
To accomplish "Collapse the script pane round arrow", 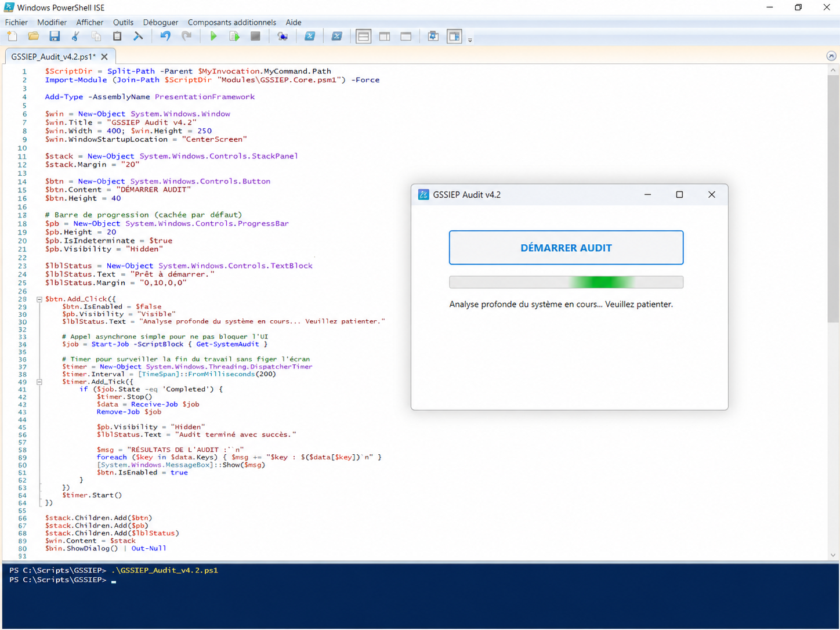I will [x=831, y=56].
